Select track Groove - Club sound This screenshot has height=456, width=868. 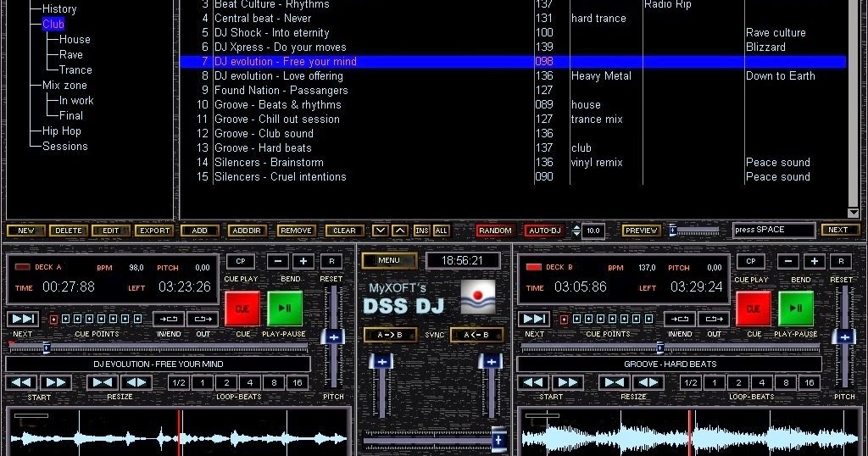pos(264,133)
